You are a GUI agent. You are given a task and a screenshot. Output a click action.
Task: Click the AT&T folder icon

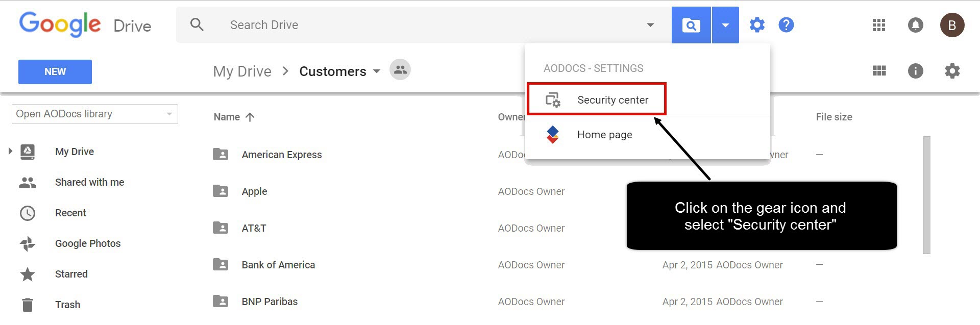click(220, 228)
